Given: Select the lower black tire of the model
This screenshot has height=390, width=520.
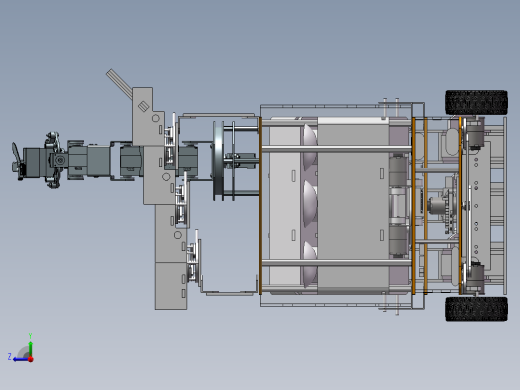Looking at the screenshot, I should pyautogui.click(x=476, y=309).
